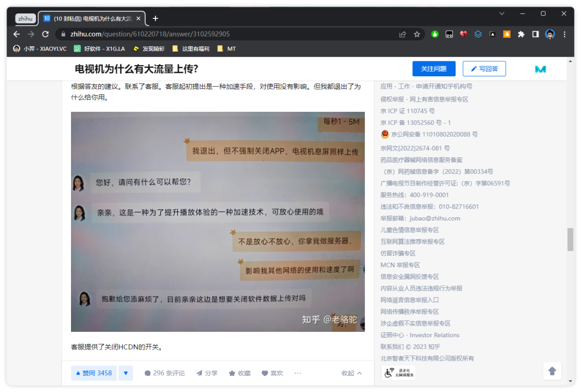Open the 这里有福利 bookmark folder
This screenshot has height=392, width=581.
pyautogui.click(x=191, y=48)
